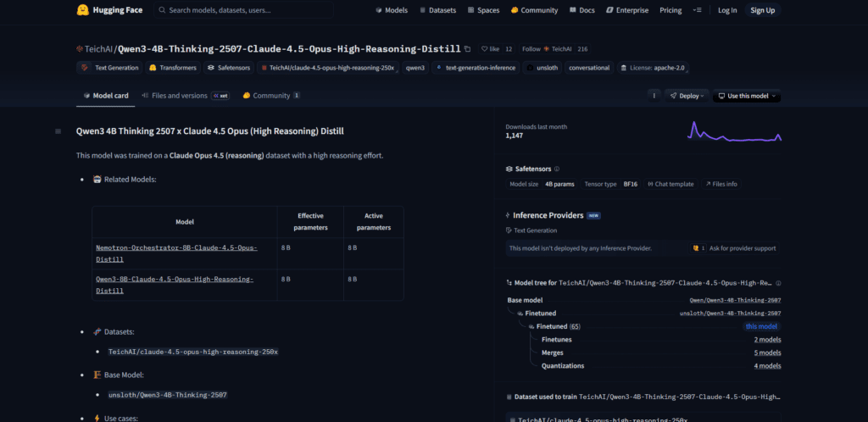Image resolution: width=868 pixels, height=422 pixels.
Task: Click the unsloth/Qwen3-4B-Thinking-2507 base model text
Action: (x=168, y=395)
